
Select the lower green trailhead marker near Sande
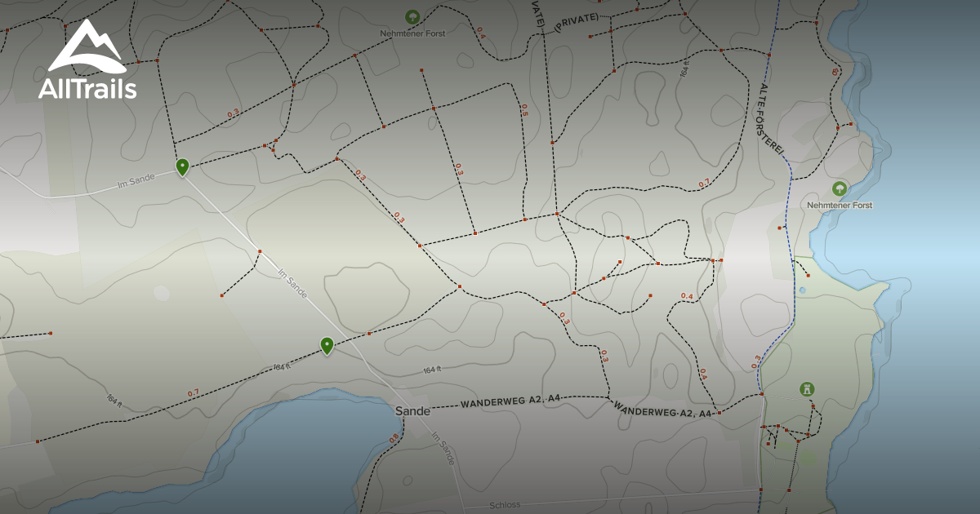pyautogui.click(x=327, y=345)
